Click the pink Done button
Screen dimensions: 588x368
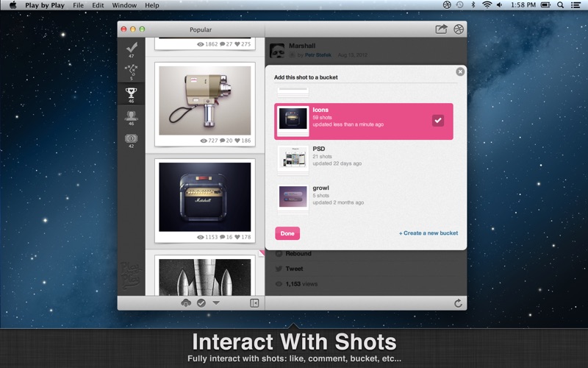pos(287,233)
